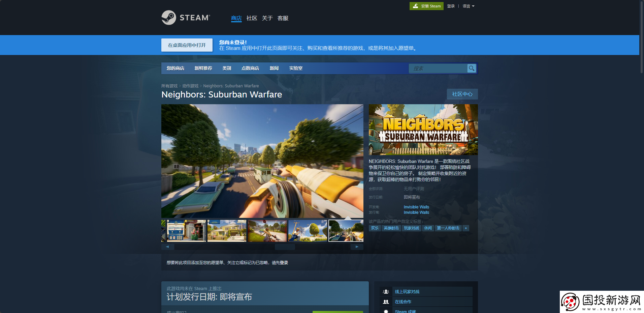644x313 pixels.
Task: Open the 类别 categories menu
Action: point(227,68)
